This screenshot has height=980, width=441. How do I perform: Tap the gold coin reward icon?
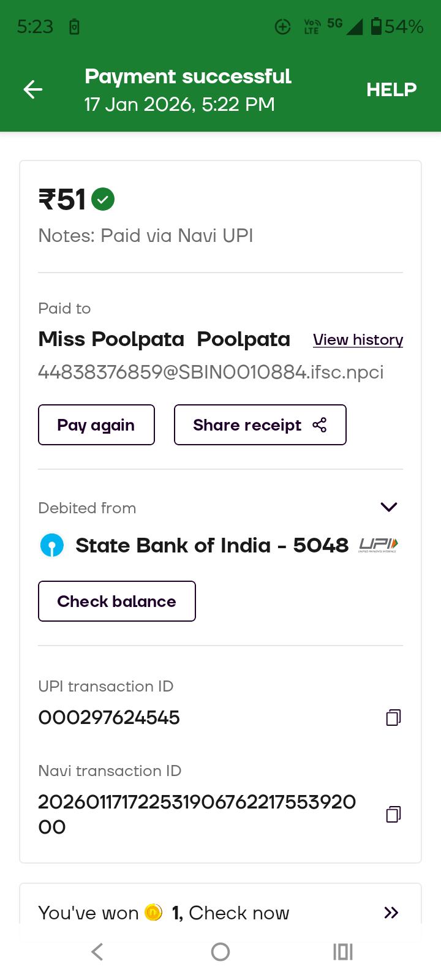(153, 913)
